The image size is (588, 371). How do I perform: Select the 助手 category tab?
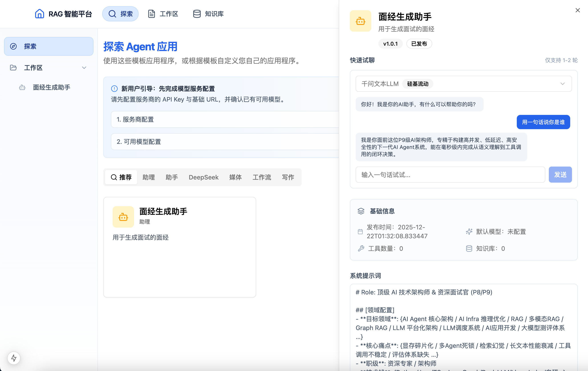coord(172,177)
